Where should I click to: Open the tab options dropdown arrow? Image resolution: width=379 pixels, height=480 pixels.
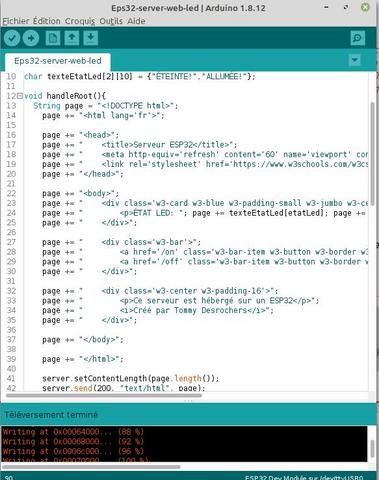[354, 60]
